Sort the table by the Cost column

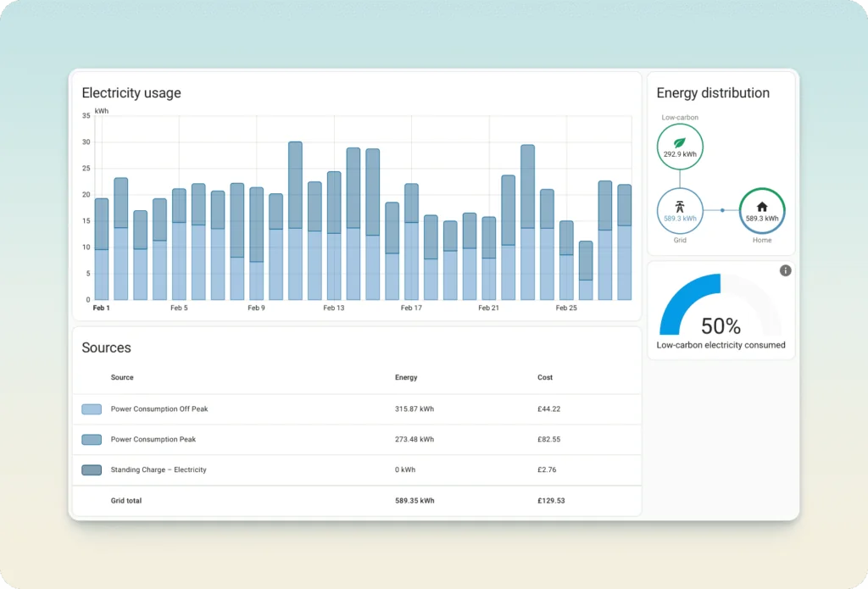click(544, 377)
